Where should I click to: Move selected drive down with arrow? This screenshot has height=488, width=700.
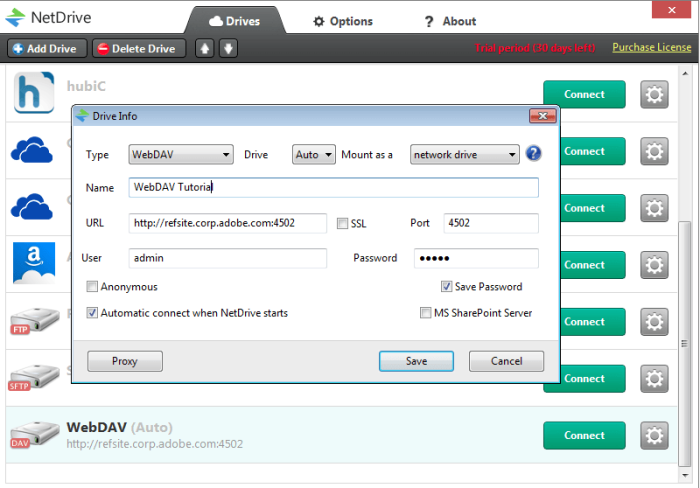[x=228, y=48]
